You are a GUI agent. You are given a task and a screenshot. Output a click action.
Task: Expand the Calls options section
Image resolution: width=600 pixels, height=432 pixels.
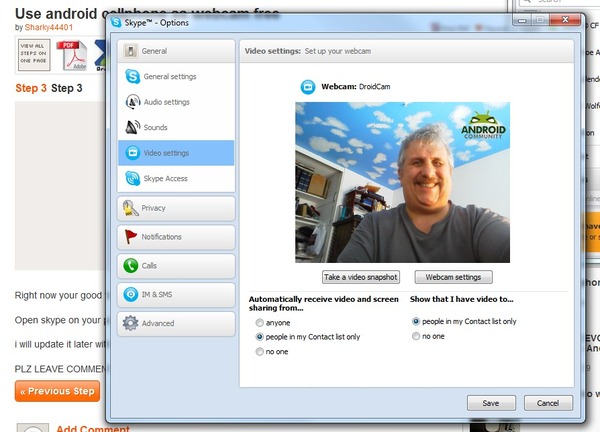click(x=176, y=266)
